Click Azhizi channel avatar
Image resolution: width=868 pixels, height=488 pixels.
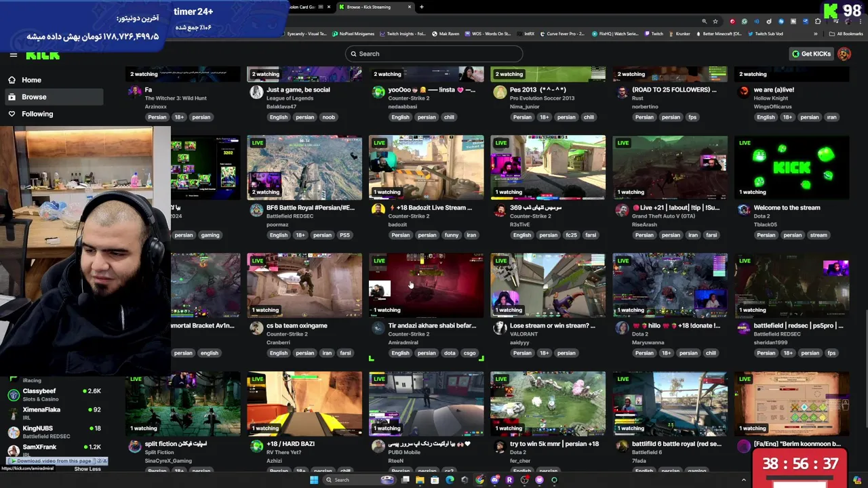click(x=256, y=446)
